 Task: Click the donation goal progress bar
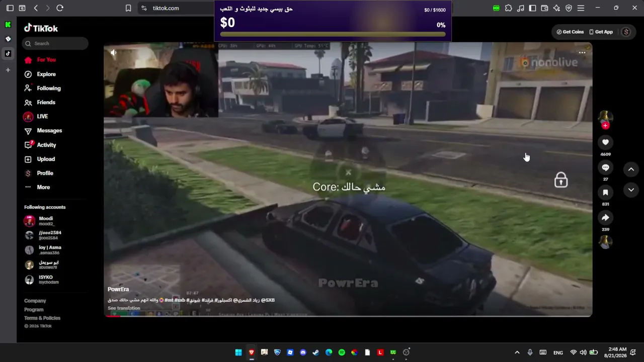point(333,34)
